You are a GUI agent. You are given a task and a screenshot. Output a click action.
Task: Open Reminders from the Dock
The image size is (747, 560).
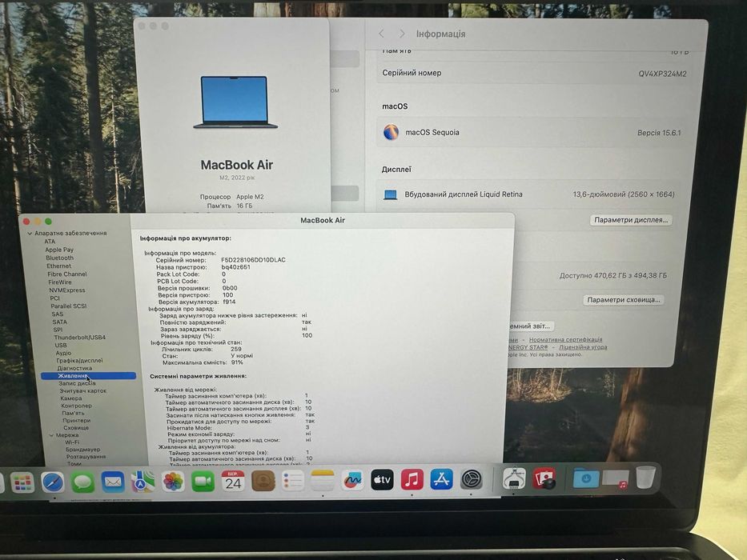tap(292, 481)
